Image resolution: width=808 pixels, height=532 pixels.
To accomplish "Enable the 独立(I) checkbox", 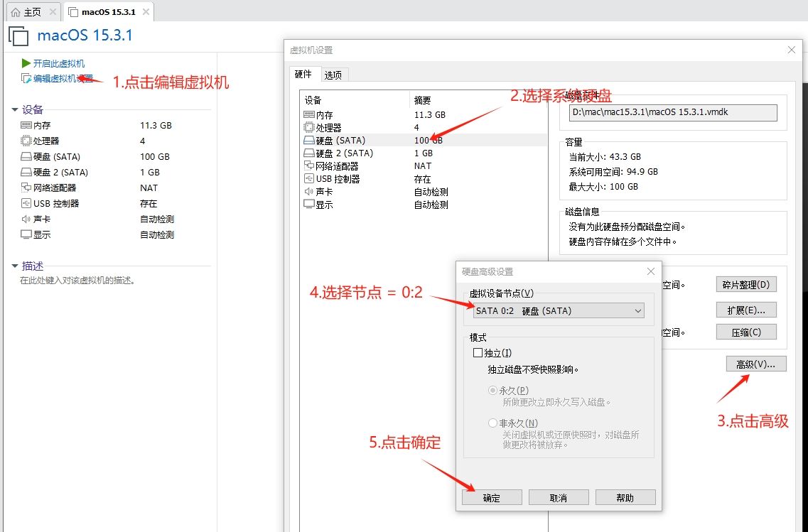I will (478, 353).
